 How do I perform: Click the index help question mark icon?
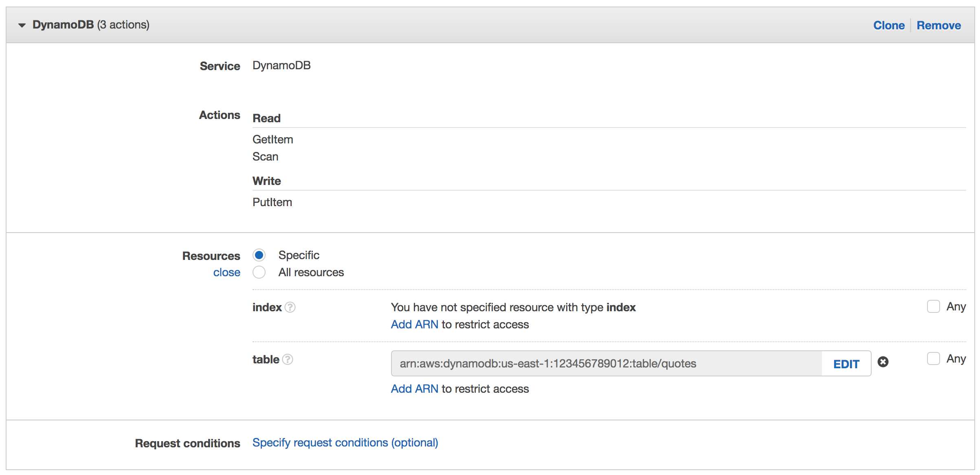click(290, 307)
